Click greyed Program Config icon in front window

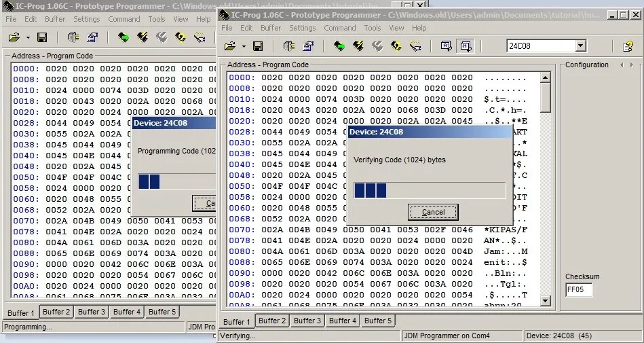click(x=377, y=46)
